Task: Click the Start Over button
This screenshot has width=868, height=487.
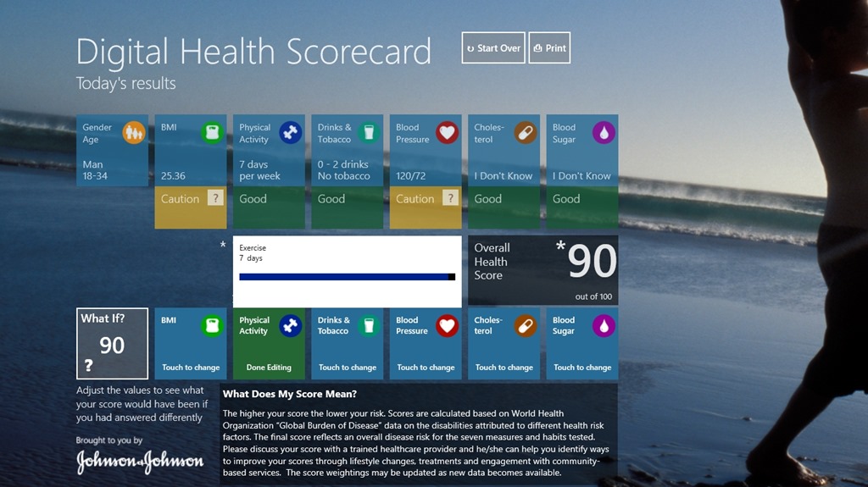Action: point(493,47)
